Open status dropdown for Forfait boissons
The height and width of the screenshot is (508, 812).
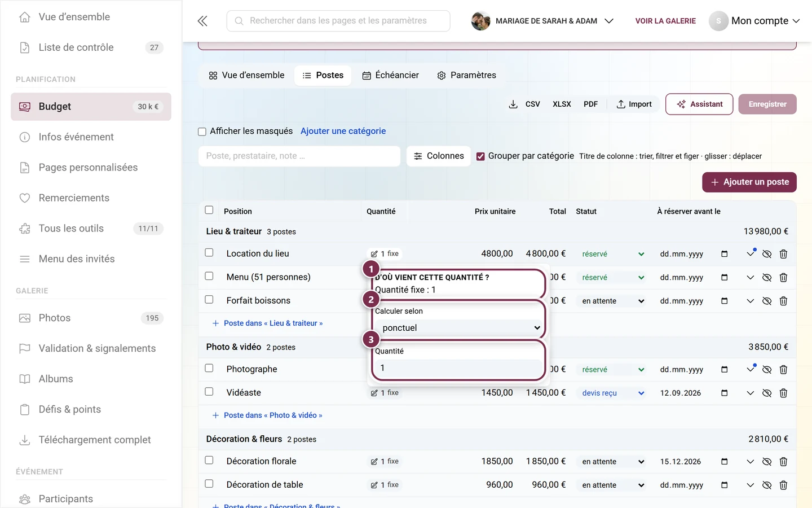pyautogui.click(x=613, y=301)
